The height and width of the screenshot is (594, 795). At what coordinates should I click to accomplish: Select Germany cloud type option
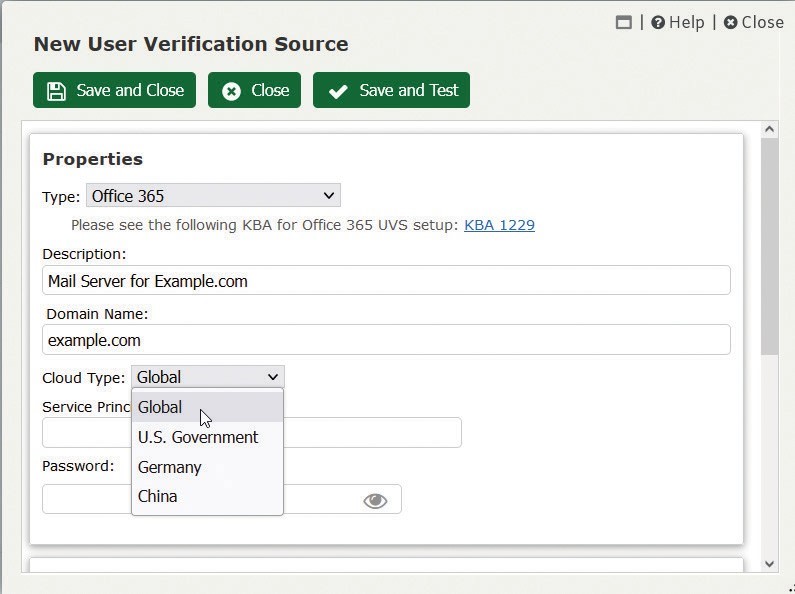click(x=207, y=467)
